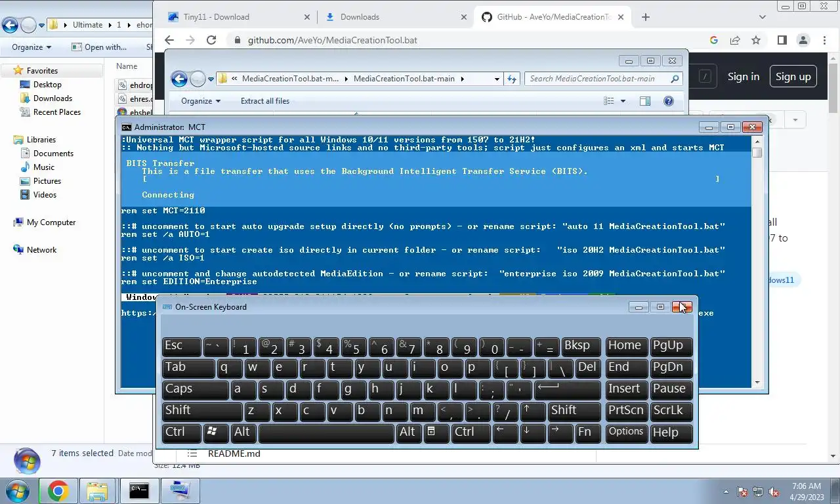Image resolution: width=840 pixels, height=504 pixels.
Task: Reload the GitHub page in Chrome
Action: pyautogui.click(x=211, y=40)
